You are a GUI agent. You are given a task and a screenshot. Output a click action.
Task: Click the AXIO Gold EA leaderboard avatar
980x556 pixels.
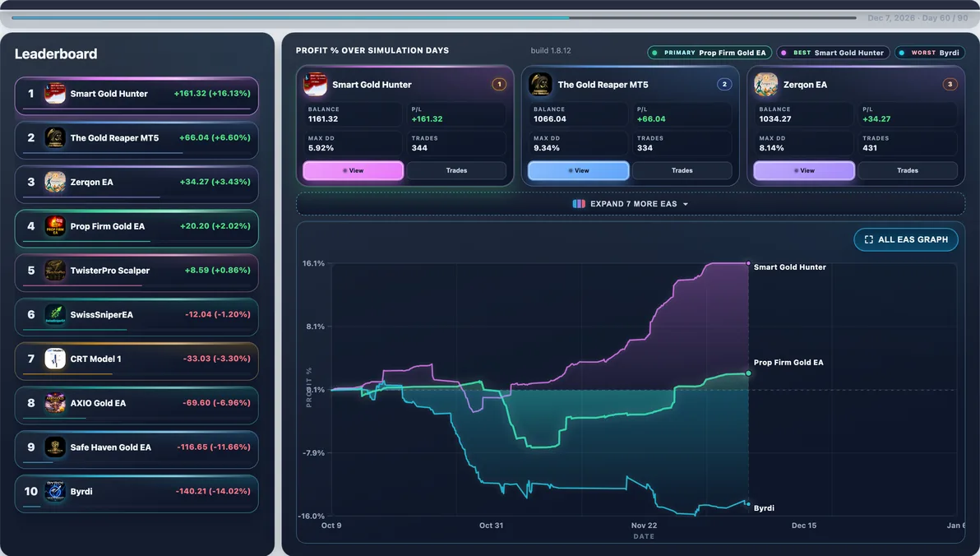click(x=55, y=403)
